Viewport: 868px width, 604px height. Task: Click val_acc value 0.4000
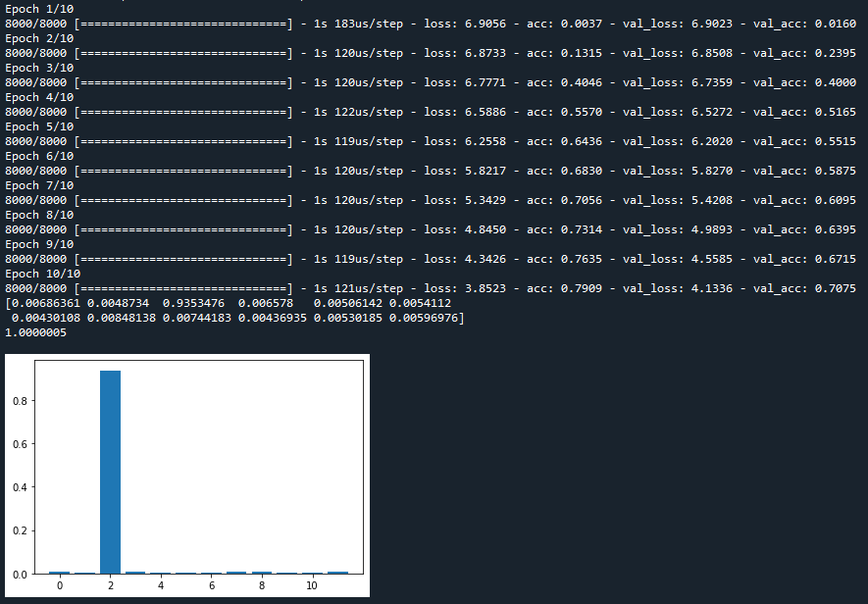pyautogui.click(x=836, y=82)
